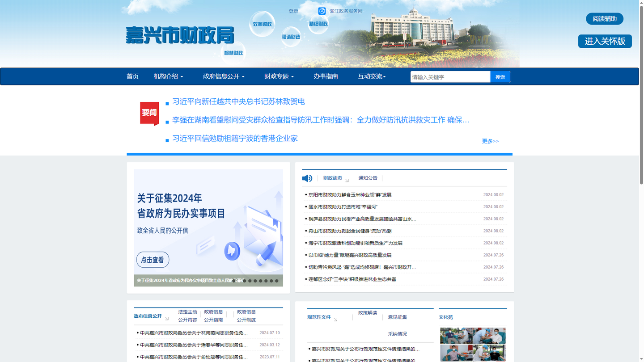Open notice about 俞顼斌等同志职务任免
This screenshot has height=362, width=644.
coord(194,357)
